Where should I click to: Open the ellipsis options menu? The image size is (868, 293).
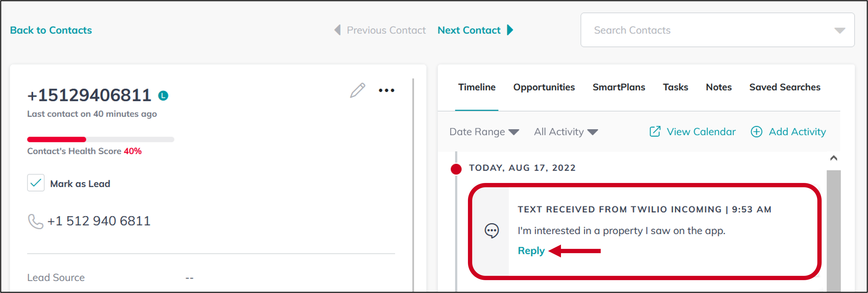tap(386, 90)
